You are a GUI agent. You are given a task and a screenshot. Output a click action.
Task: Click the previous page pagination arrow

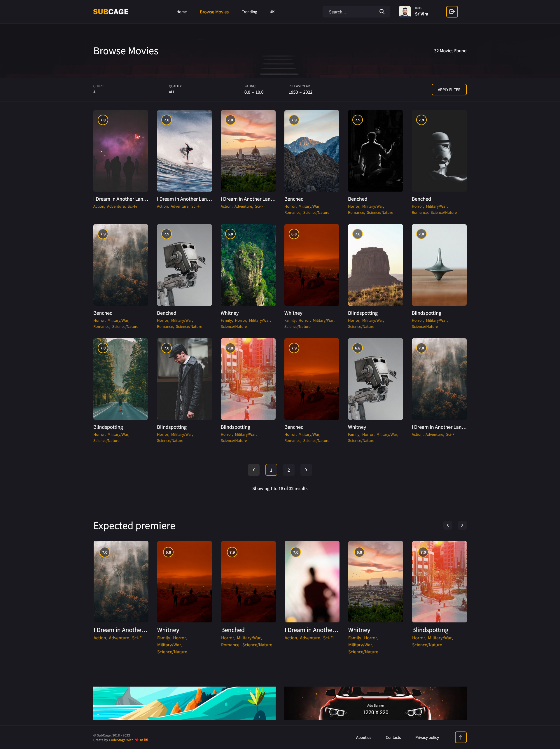point(253,470)
